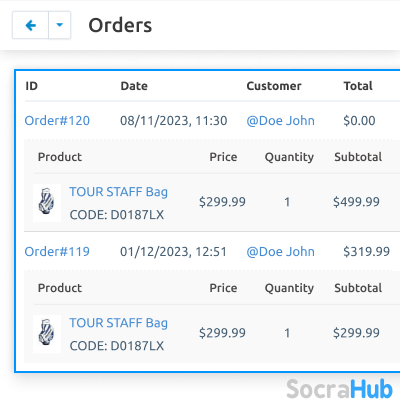Viewport: 400px width, 400px height.
Task: Click golf bag thumbnail in Order#119
Action: click(47, 334)
